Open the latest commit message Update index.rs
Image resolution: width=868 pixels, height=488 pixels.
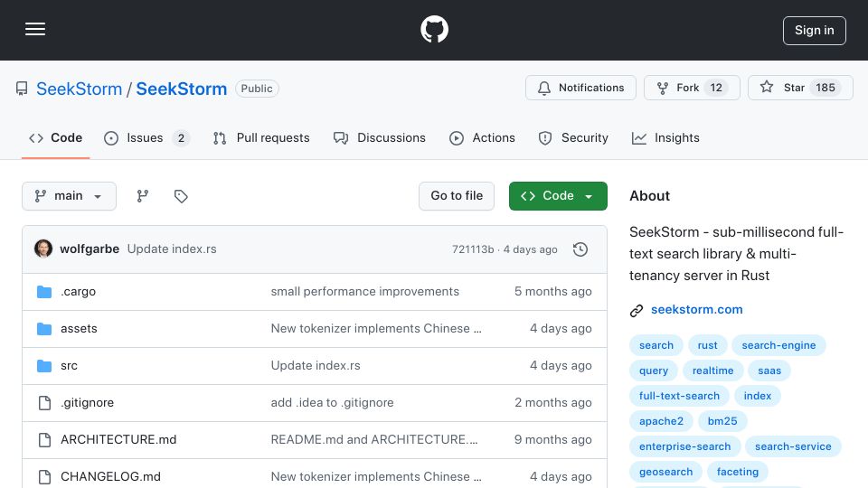tap(172, 249)
